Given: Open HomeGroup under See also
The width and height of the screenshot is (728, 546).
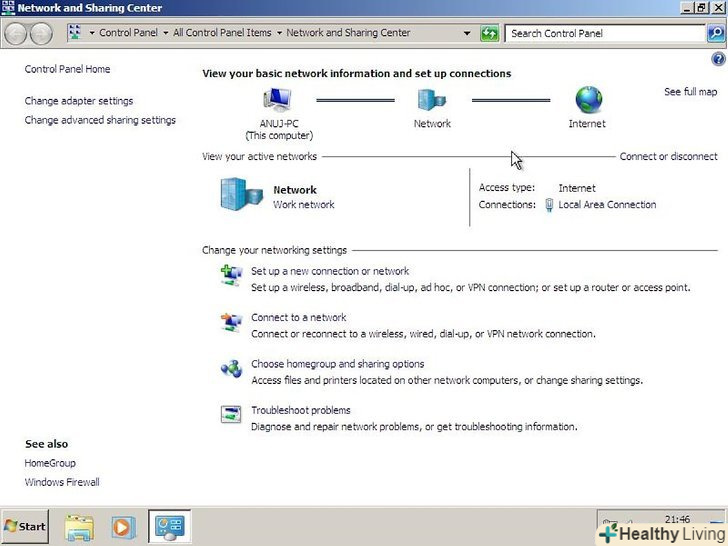Looking at the screenshot, I should click(50, 463).
